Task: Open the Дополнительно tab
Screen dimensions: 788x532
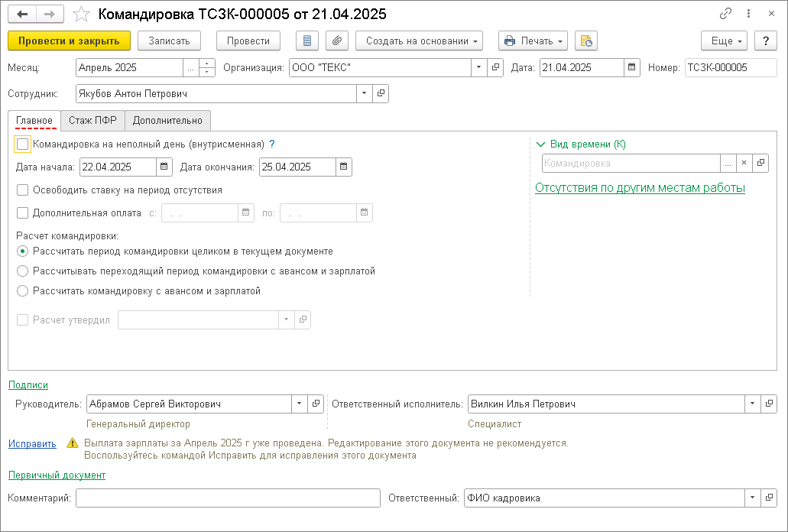Action: (167, 120)
